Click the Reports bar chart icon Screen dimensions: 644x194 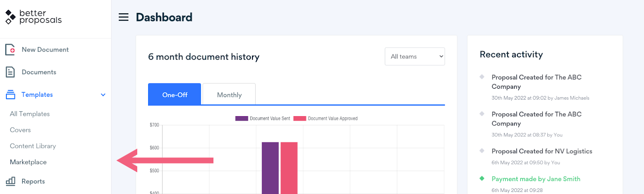pyautogui.click(x=10, y=181)
